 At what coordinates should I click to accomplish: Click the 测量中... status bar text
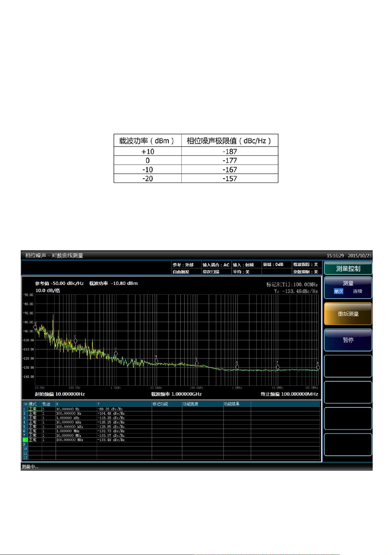[x=30, y=467]
